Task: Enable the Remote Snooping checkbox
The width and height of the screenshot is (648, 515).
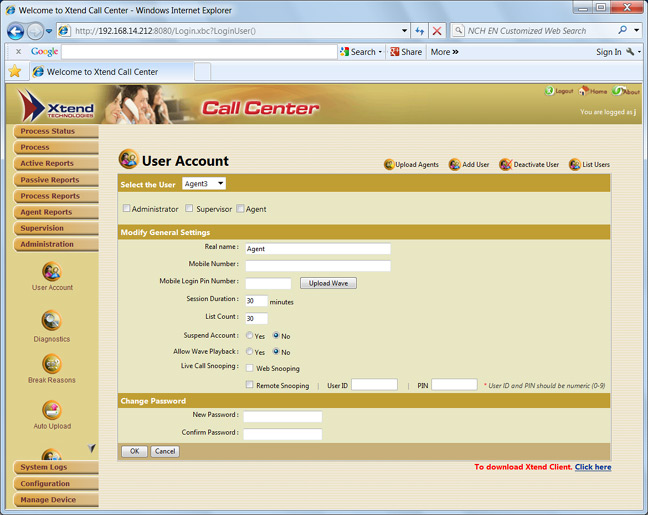Action: pos(250,384)
